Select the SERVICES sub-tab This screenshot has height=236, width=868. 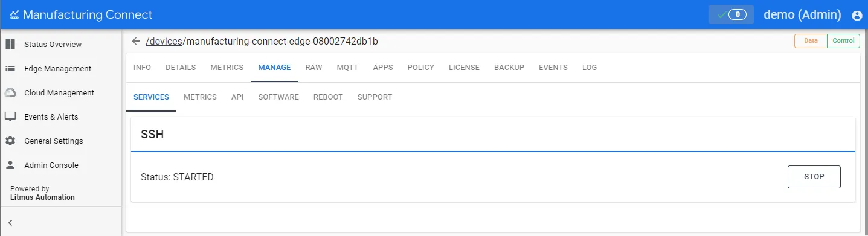coord(151,97)
